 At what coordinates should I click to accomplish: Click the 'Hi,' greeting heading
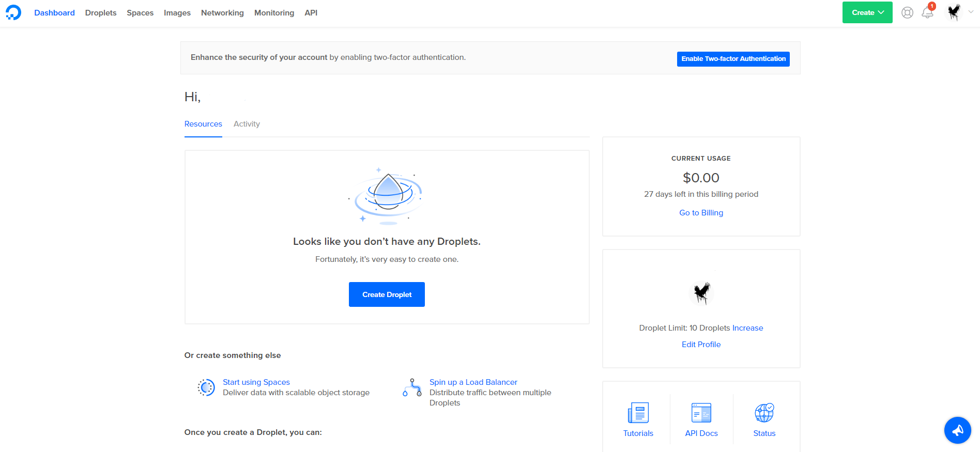[x=192, y=97]
